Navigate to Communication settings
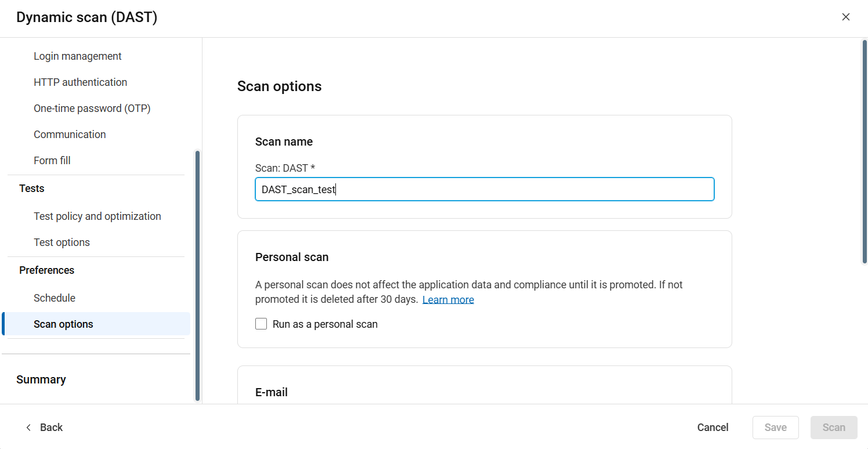This screenshot has height=449, width=868. tap(70, 135)
